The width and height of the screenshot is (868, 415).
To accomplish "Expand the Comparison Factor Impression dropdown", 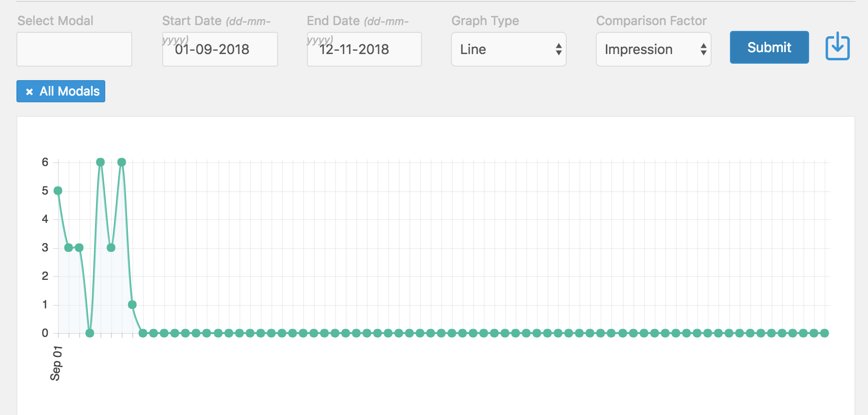I will (653, 49).
